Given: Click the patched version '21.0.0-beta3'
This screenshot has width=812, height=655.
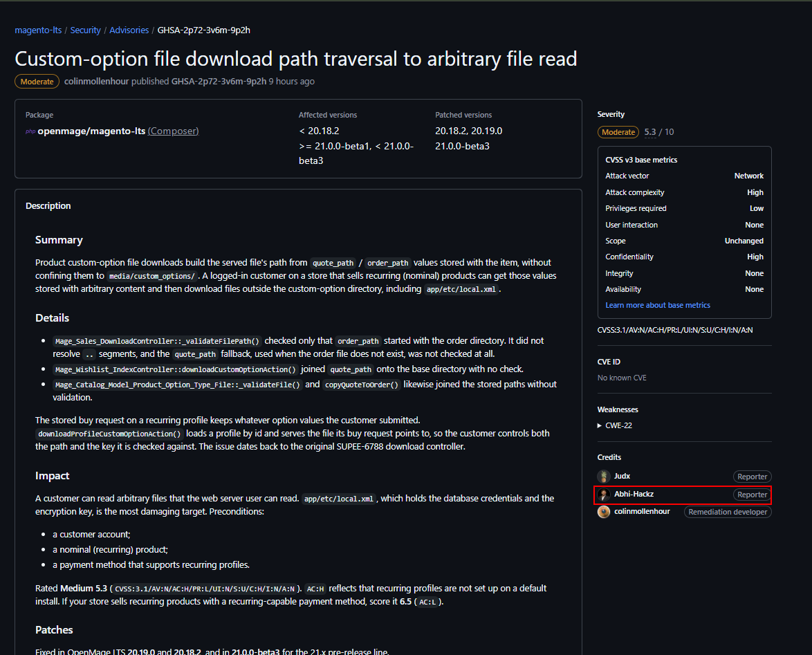Looking at the screenshot, I should point(462,146).
